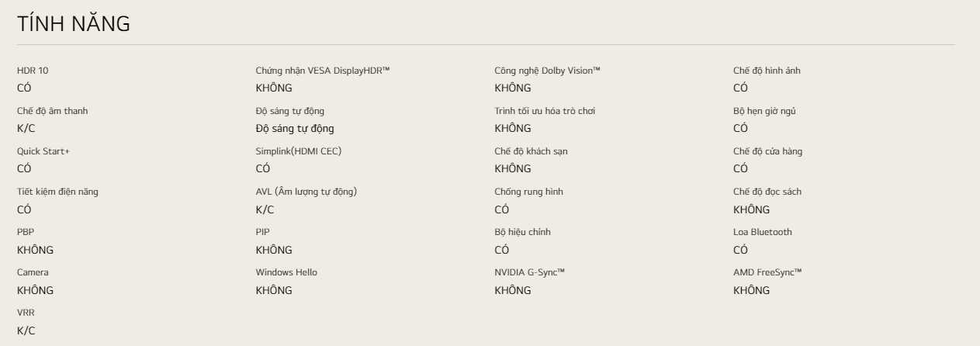The height and width of the screenshot is (346, 980).
Task: Click the TÍNH NĂNG section heading
Action: click(73, 25)
